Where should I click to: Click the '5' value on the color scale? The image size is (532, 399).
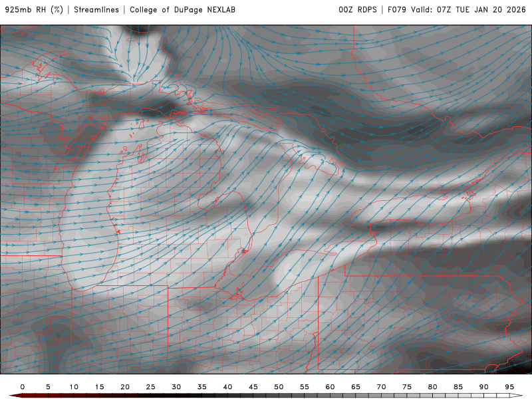pyautogui.click(x=48, y=387)
